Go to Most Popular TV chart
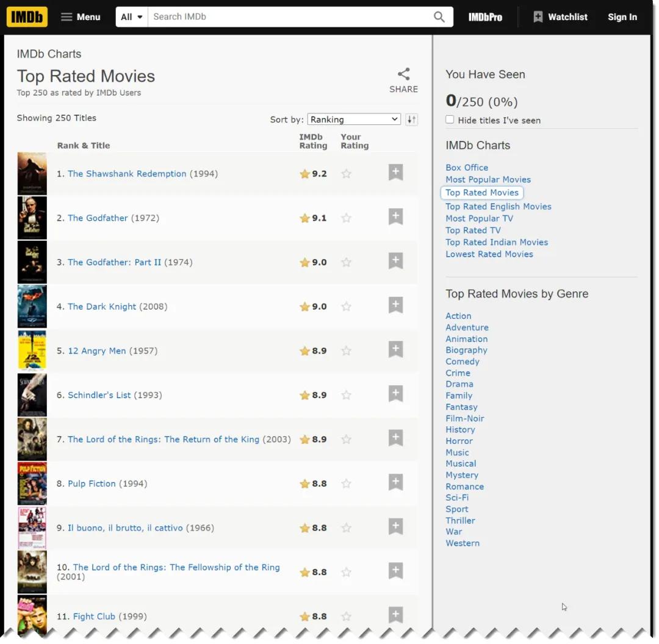Image resolution: width=659 pixels, height=644 pixels. coord(479,218)
